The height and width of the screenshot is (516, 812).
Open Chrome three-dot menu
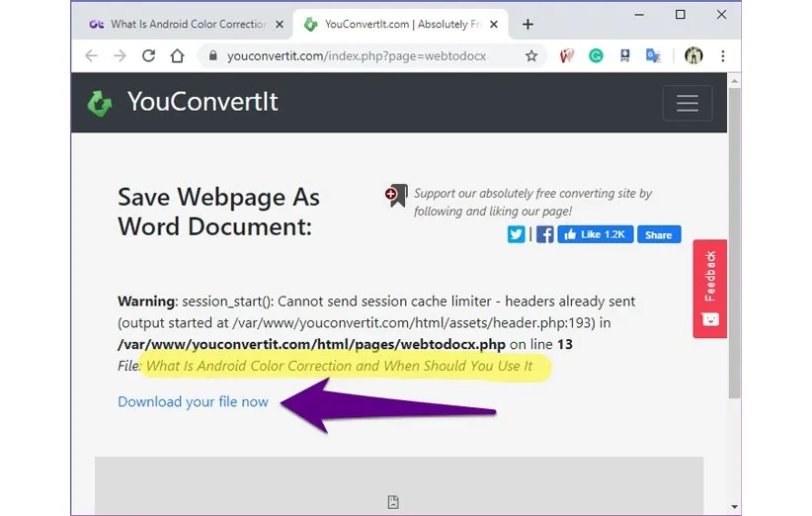click(723, 56)
